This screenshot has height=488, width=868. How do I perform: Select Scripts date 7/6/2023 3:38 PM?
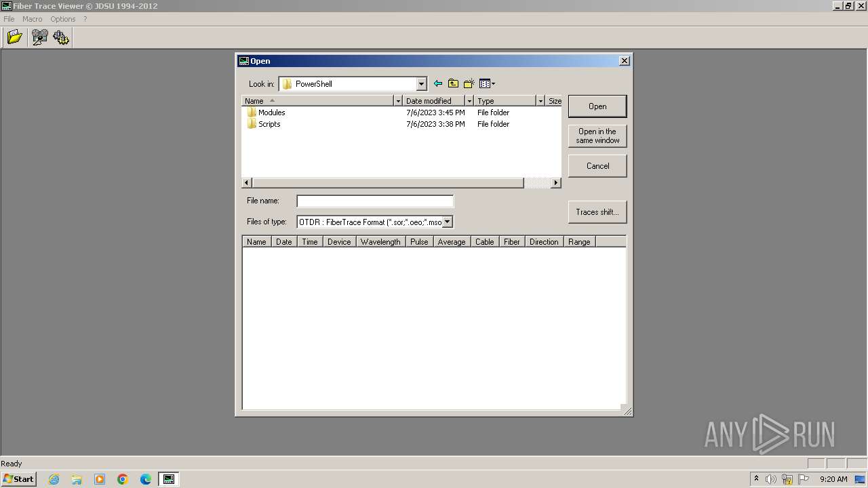tap(435, 124)
